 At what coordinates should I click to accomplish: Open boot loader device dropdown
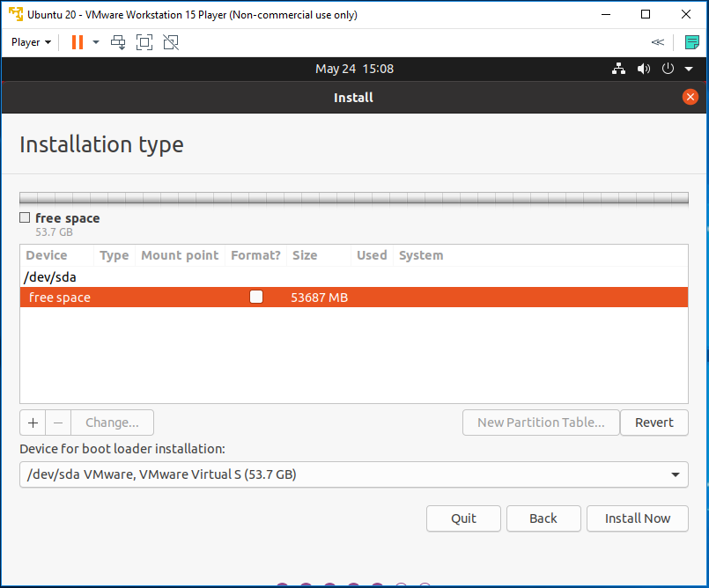pyautogui.click(x=354, y=474)
